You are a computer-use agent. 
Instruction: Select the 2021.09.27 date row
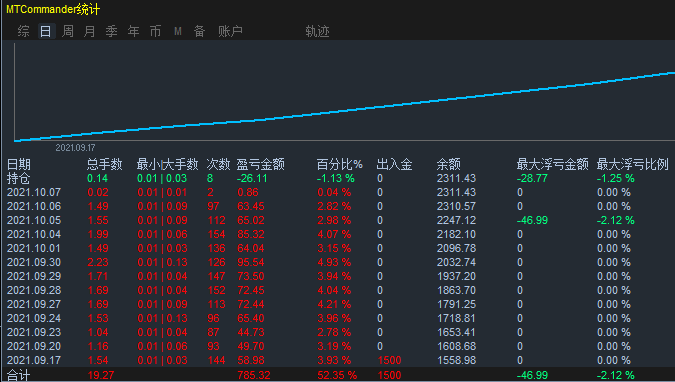coord(338,304)
